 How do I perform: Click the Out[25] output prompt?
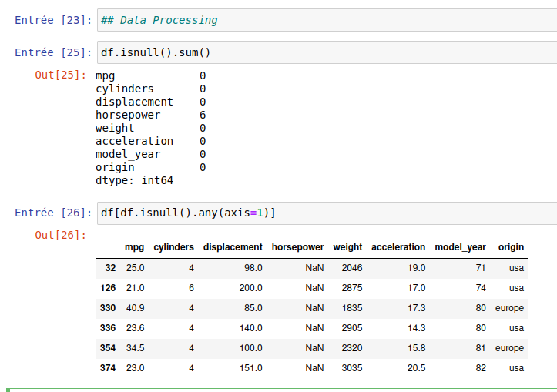pyautogui.click(x=61, y=75)
